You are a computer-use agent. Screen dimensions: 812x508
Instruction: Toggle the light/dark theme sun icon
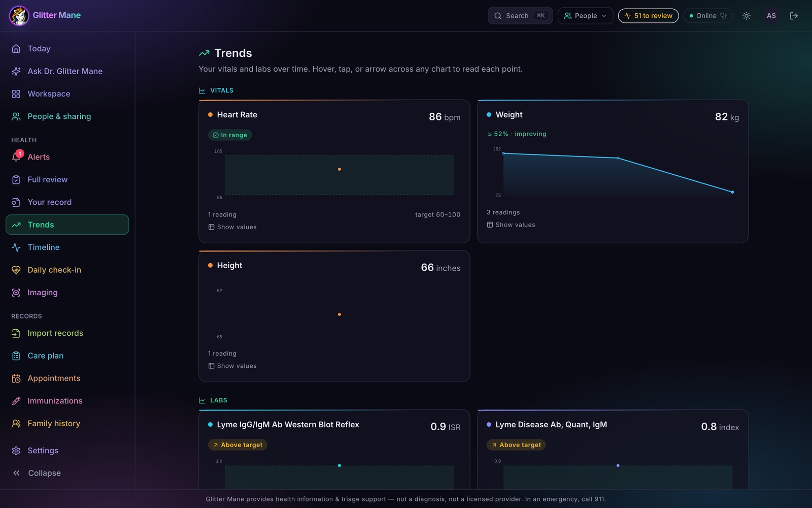[x=747, y=16]
